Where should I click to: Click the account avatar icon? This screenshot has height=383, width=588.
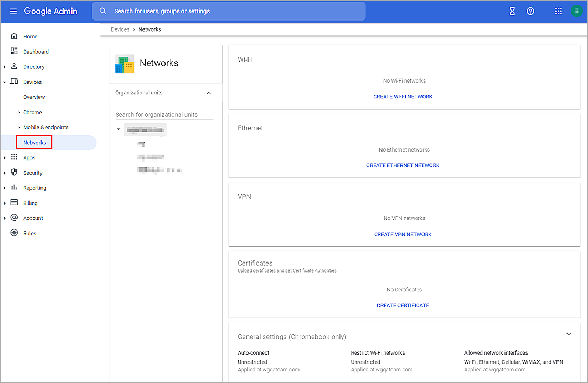pos(576,11)
